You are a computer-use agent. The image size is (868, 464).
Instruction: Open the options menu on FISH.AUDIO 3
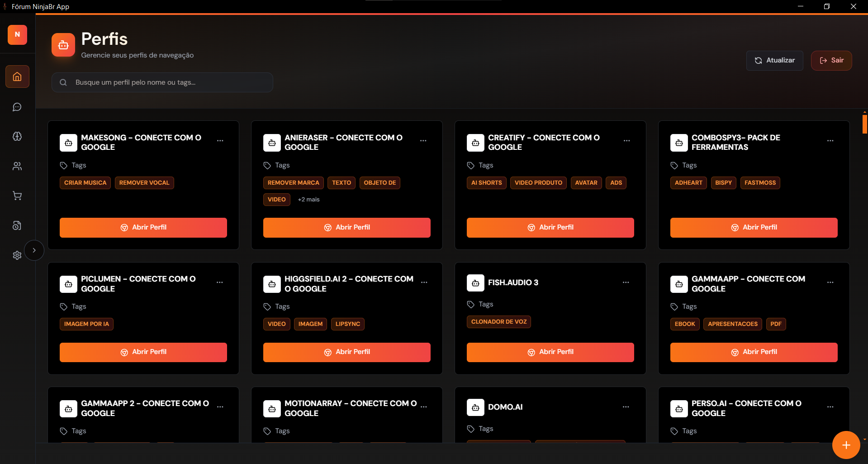(x=626, y=282)
